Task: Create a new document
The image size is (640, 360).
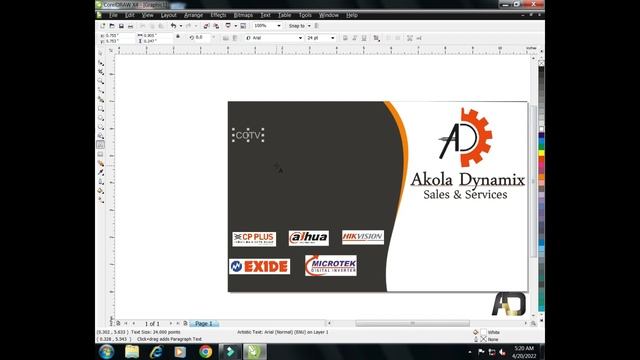Action: click(102, 26)
